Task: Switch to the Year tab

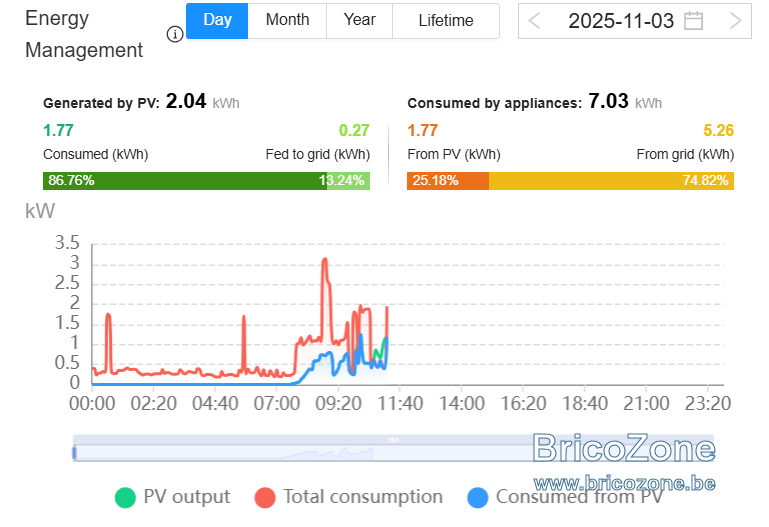Action: pyautogui.click(x=359, y=21)
